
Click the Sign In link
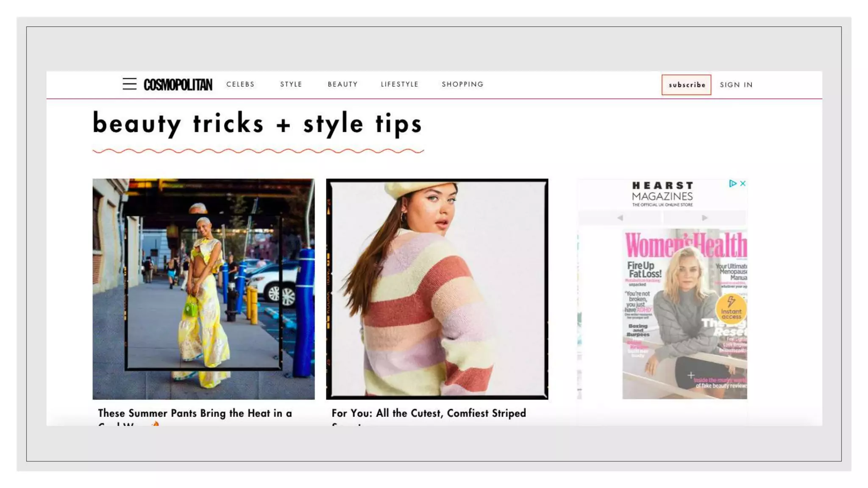click(736, 85)
